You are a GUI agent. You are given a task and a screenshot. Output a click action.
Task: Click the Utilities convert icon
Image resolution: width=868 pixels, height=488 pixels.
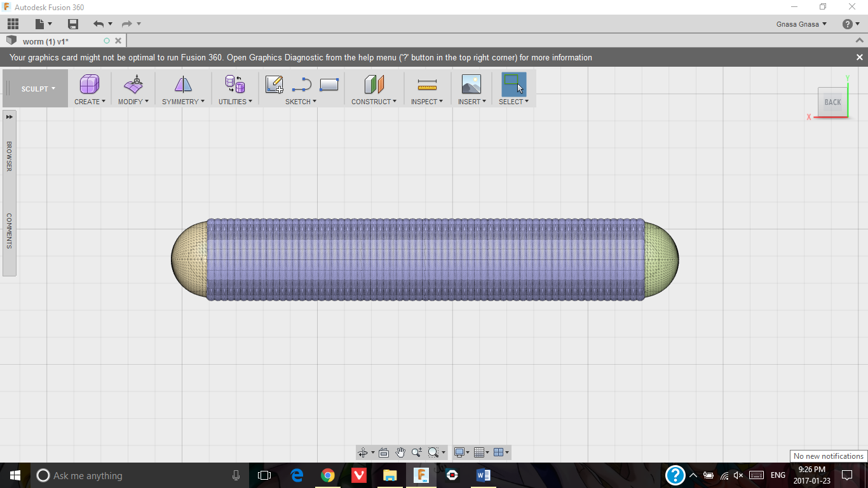[x=235, y=85]
